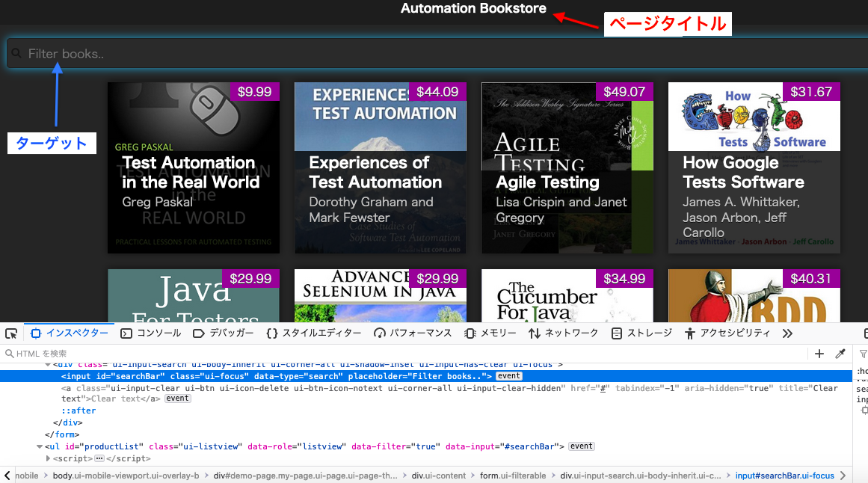Click magnifier icon in Filter books bar
The width and height of the screenshot is (868, 483).
(x=16, y=53)
